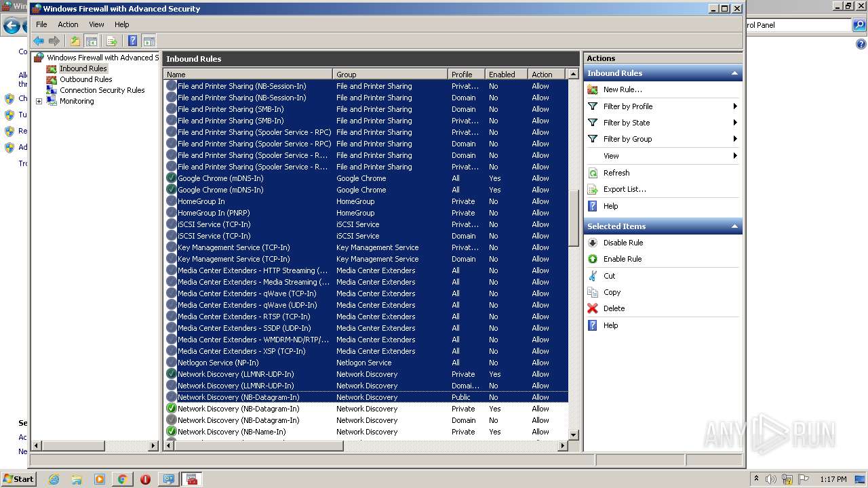Screen dimensions: 868x488
Task: Collapse the Inbound Rules actions section
Action: pos(734,73)
